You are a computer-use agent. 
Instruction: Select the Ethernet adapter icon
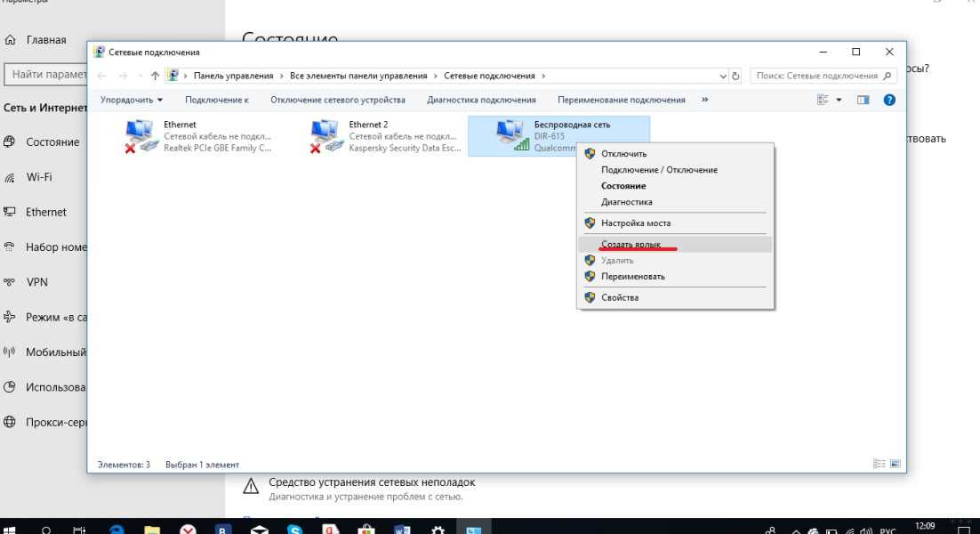tap(141, 136)
